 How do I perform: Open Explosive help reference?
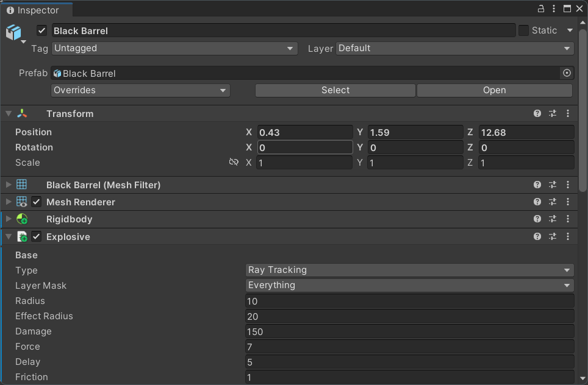(x=537, y=236)
